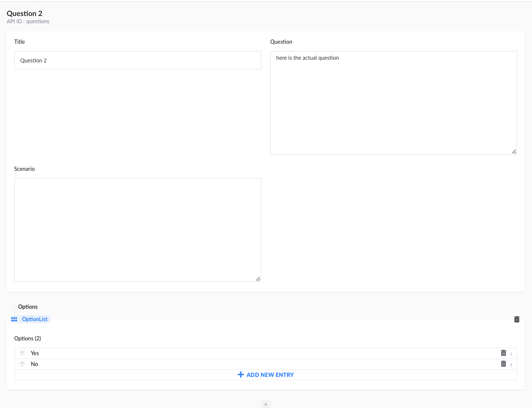Image resolution: width=532 pixels, height=408 pixels.
Task: Delete the OptionList component with trash icon
Action: tap(517, 319)
